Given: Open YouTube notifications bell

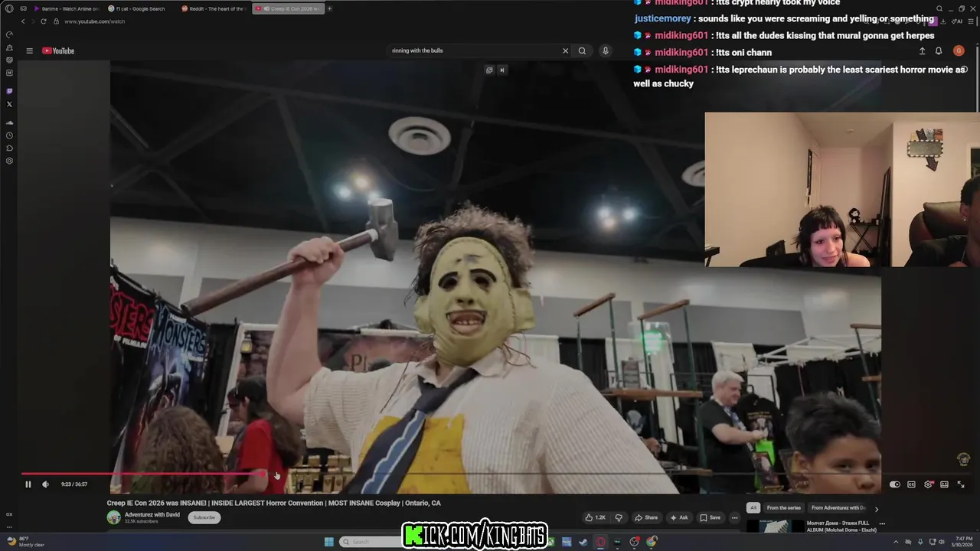Looking at the screenshot, I should coord(939,51).
